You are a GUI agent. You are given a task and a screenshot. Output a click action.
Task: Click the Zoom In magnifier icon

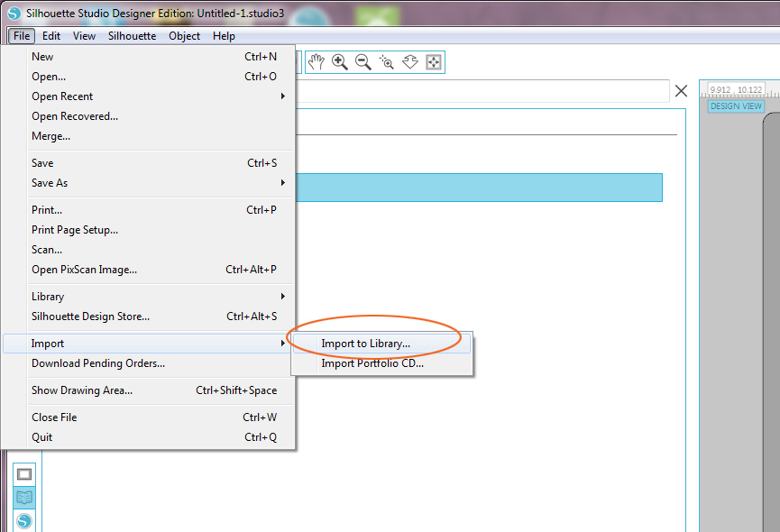(340, 61)
